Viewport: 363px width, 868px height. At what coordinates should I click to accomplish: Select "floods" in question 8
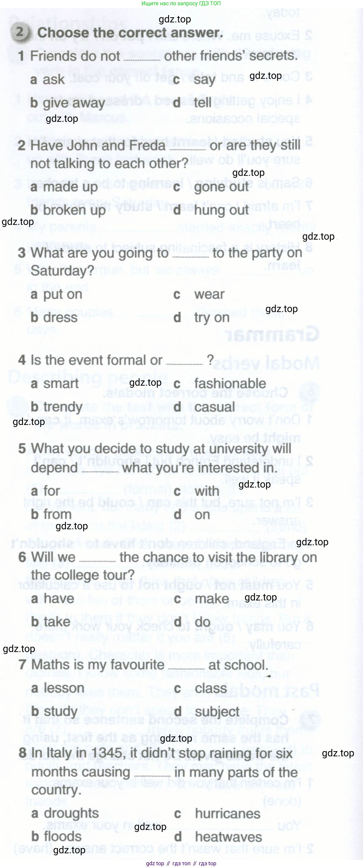click(62, 836)
